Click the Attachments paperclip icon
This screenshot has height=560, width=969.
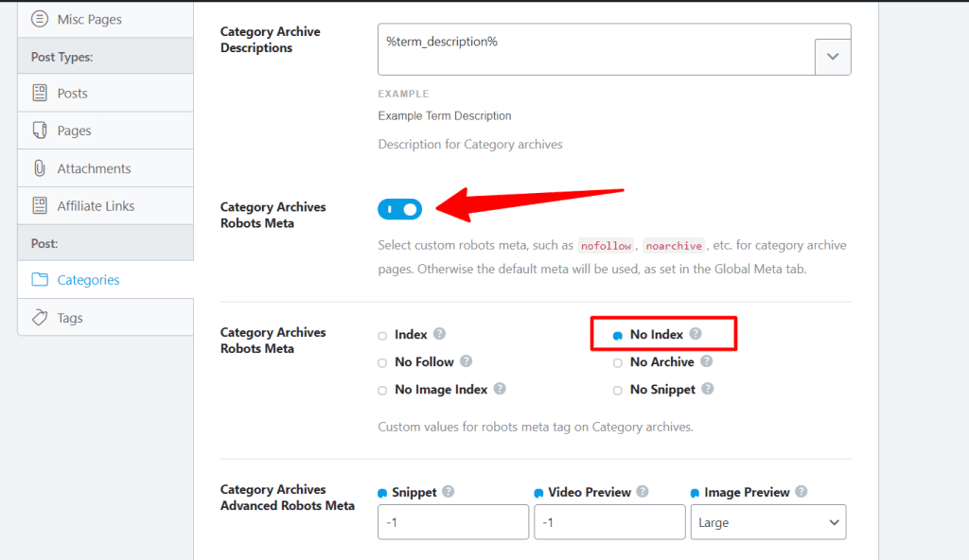click(x=40, y=168)
